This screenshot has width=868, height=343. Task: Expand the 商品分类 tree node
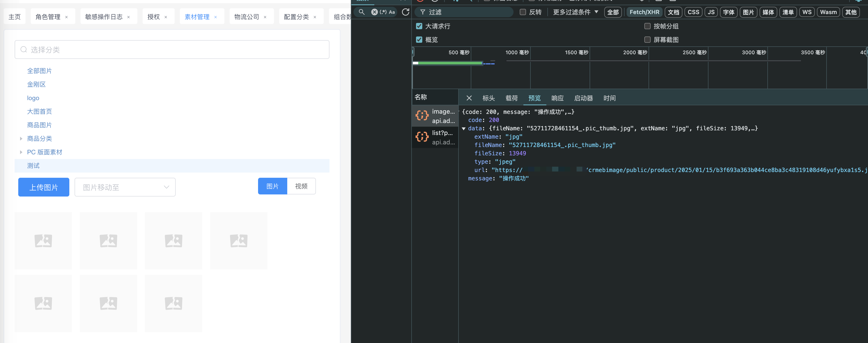tap(21, 138)
